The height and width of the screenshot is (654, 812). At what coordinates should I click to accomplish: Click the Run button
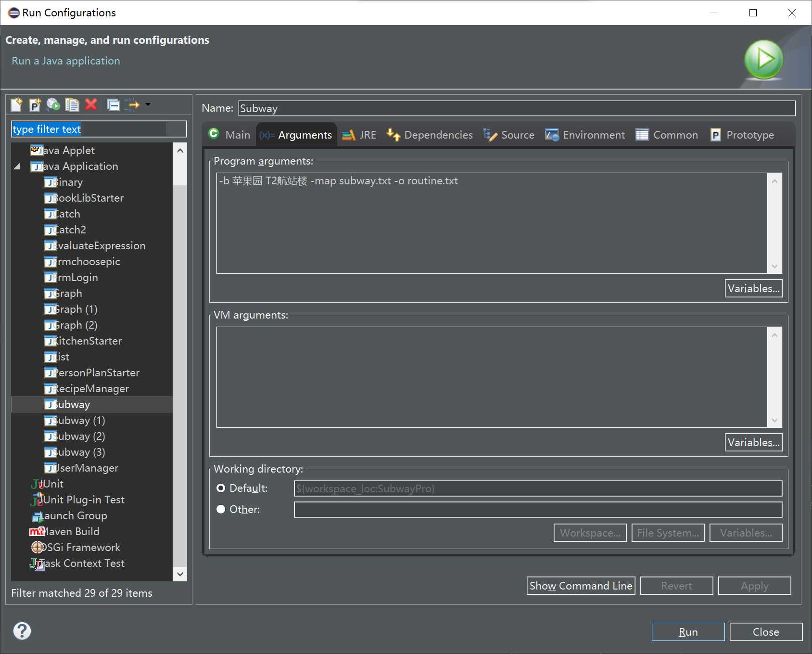point(688,632)
